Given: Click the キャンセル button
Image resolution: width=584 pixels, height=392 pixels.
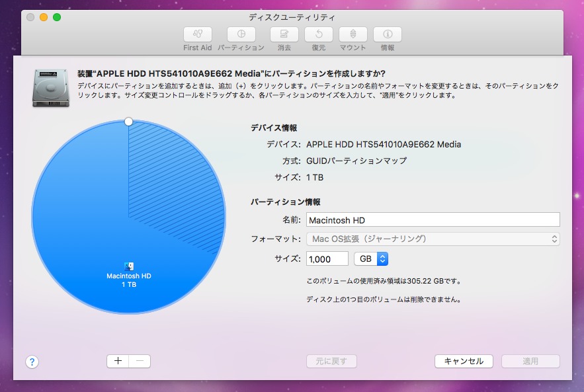Looking at the screenshot, I should point(464,361).
